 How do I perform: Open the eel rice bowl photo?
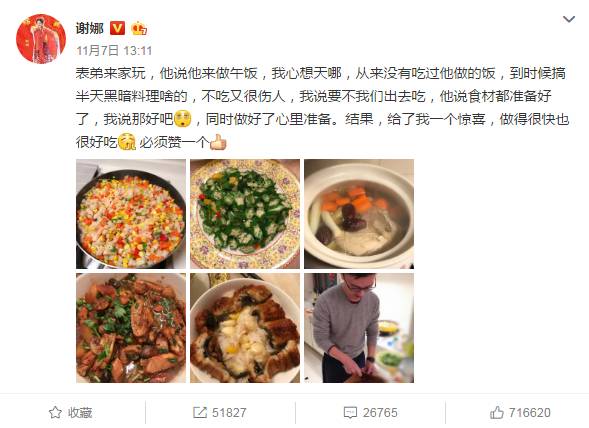click(245, 328)
